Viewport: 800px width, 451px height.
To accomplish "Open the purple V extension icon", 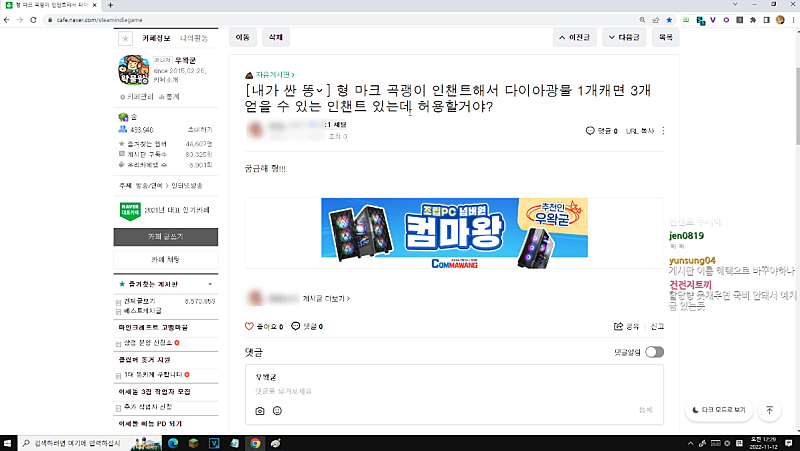I will click(x=713, y=20).
